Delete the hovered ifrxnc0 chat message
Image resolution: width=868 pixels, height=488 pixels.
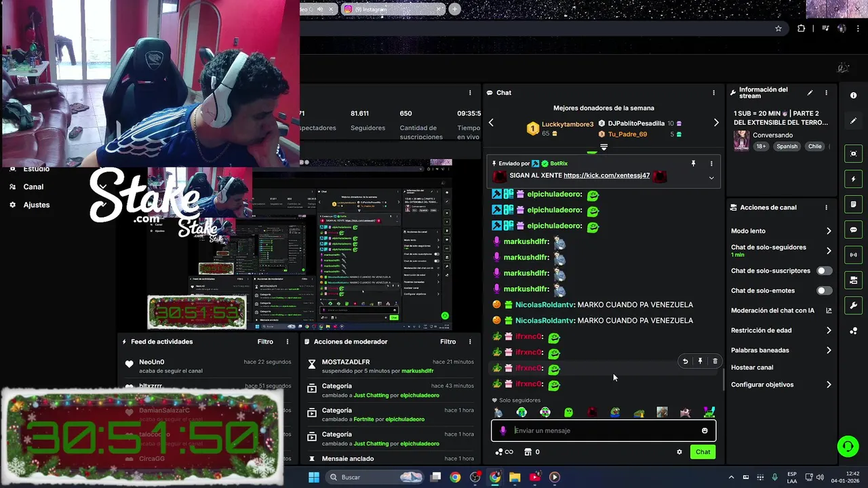tap(715, 361)
